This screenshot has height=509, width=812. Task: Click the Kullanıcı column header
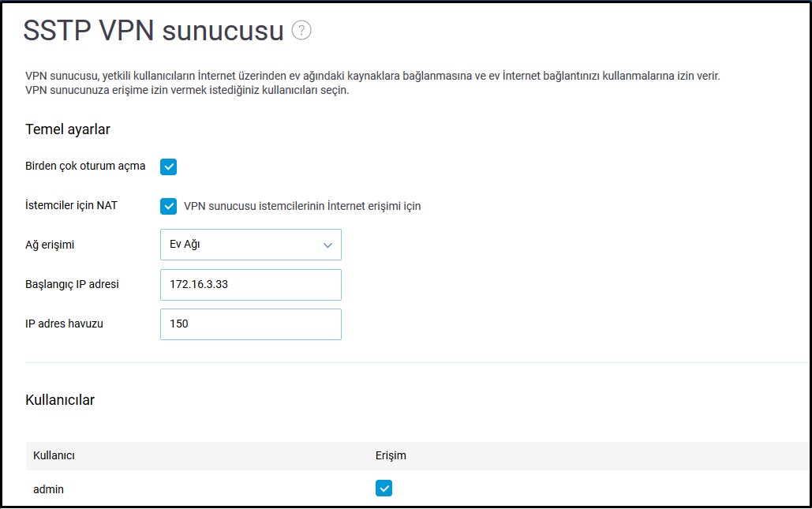click(54, 455)
